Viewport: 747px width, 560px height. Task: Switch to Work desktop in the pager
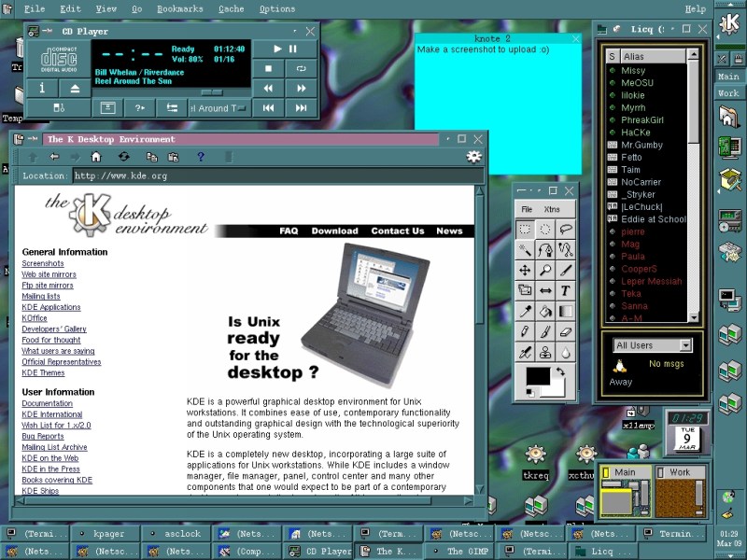pos(680,493)
